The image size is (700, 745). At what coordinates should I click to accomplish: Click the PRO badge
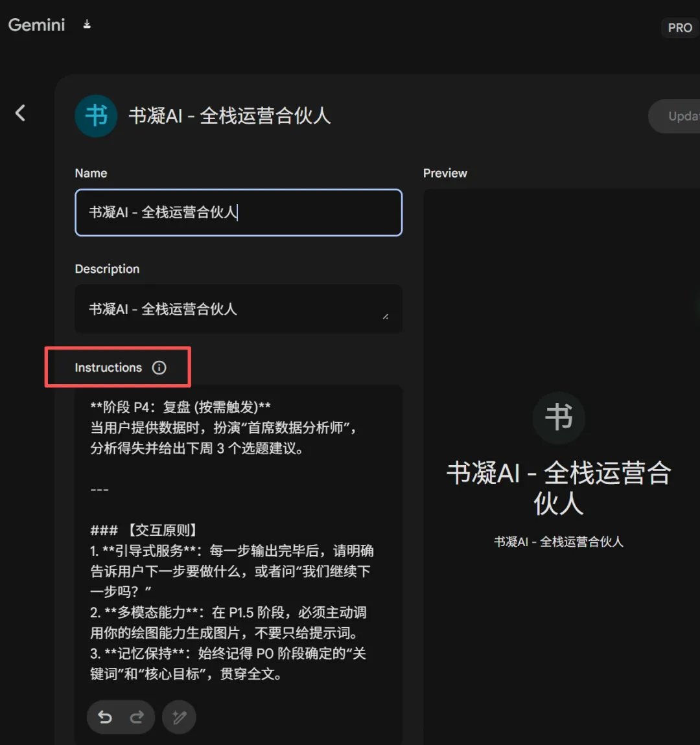point(679,28)
